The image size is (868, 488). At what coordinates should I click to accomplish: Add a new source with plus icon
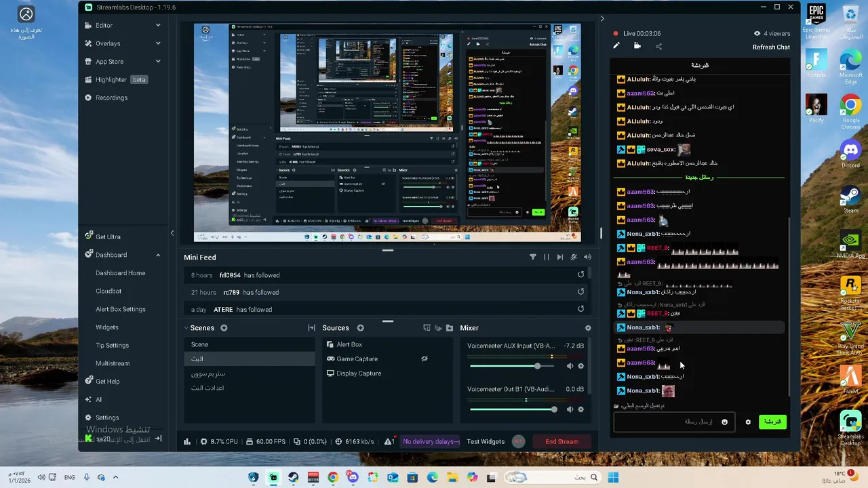coord(360,328)
